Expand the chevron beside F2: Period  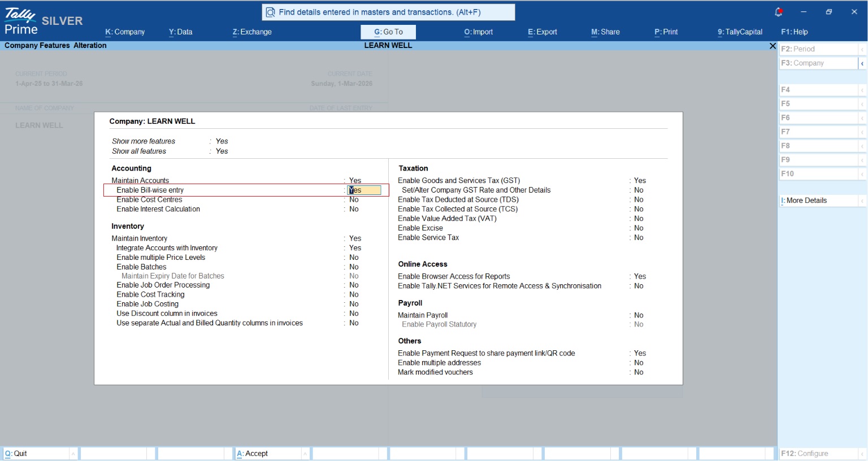tap(862, 49)
